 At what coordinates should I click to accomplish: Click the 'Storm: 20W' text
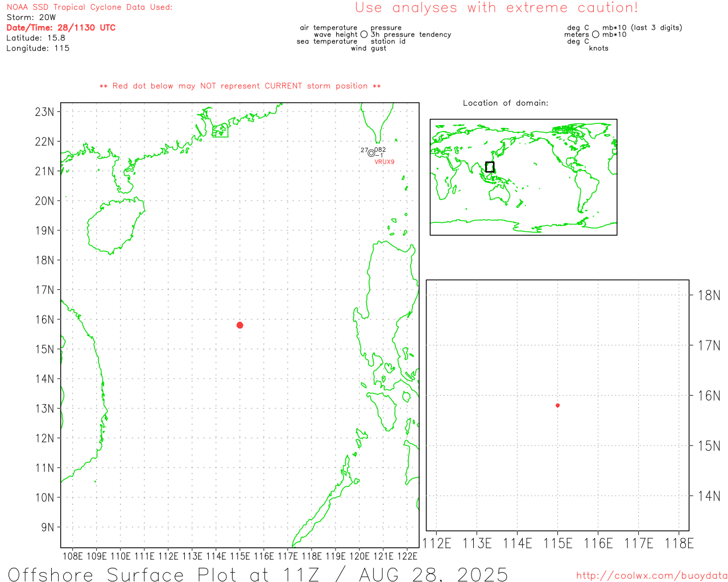(x=31, y=18)
